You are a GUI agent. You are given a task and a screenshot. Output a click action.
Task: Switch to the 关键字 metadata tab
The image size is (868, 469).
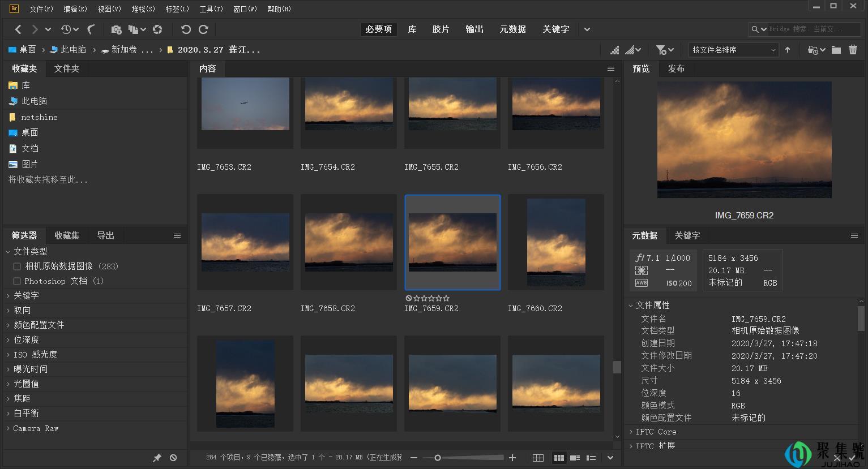pyautogui.click(x=686, y=236)
